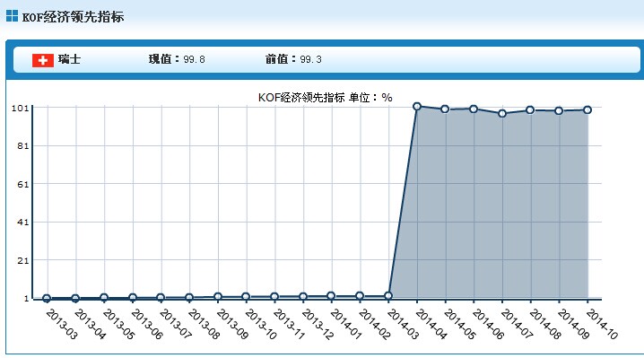644x358 pixels.
Task: Click the chart title KOF经济领先指标 单位:%
Action: pos(325,98)
